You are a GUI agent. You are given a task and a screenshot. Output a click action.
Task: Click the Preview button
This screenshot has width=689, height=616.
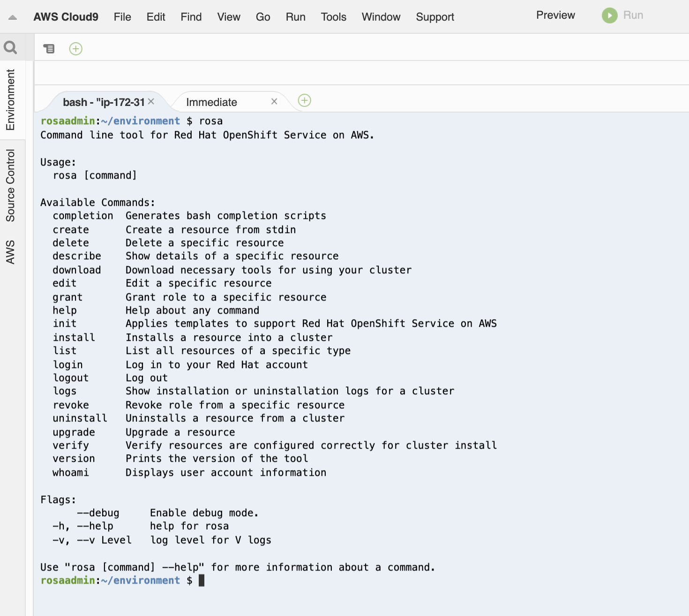[x=555, y=15]
